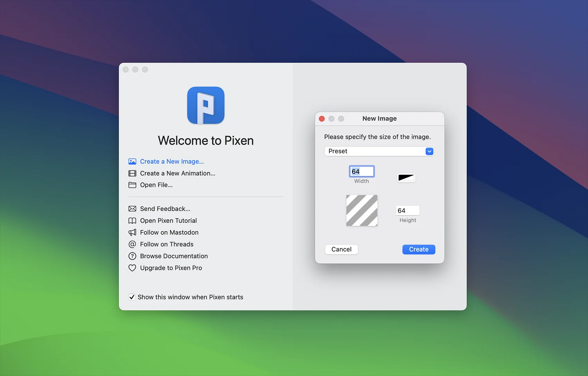Open Browse Documentation
The image size is (588, 376).
[x=174, y=256]
